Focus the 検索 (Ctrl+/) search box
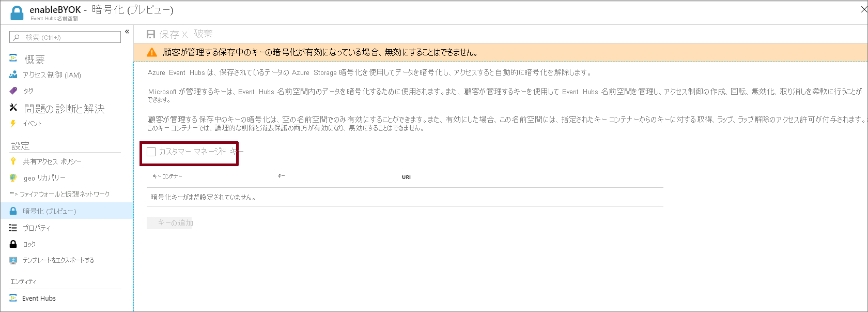 pos(65,37)
